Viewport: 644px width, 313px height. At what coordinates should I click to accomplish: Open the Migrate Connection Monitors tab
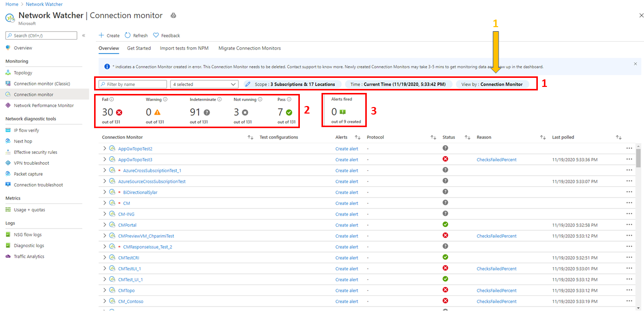[x=250, y=48]
